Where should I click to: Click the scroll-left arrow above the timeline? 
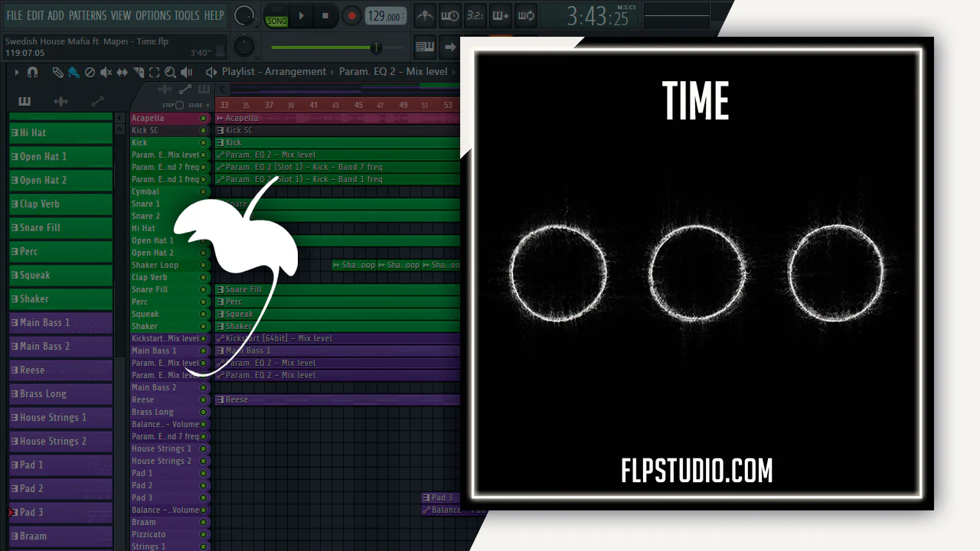(x=222, y=90)
